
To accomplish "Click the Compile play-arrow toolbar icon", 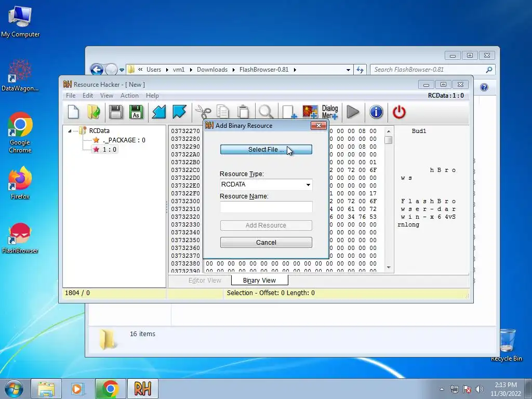I will [x=353, y=112].
